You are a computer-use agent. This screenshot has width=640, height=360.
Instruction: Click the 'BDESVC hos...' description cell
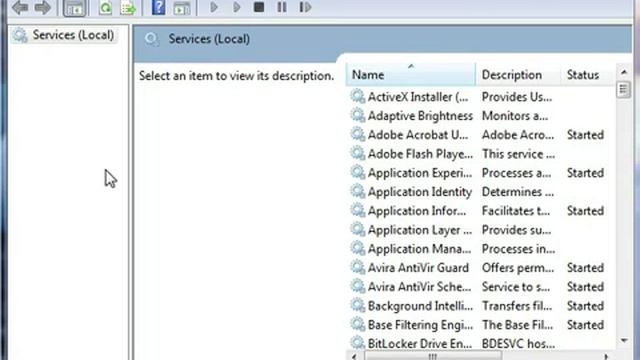(518, 344)
